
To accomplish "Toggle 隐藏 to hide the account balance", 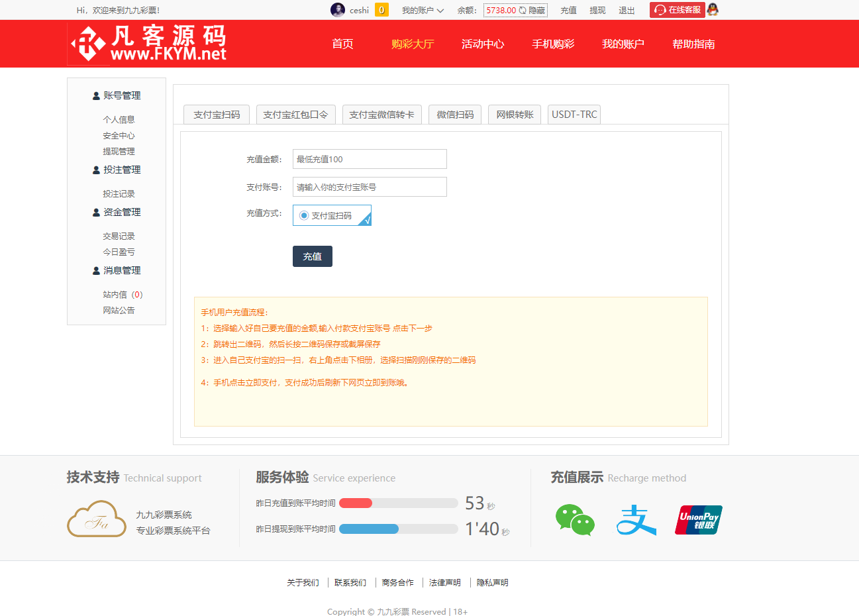I will [x=532, y=9].
